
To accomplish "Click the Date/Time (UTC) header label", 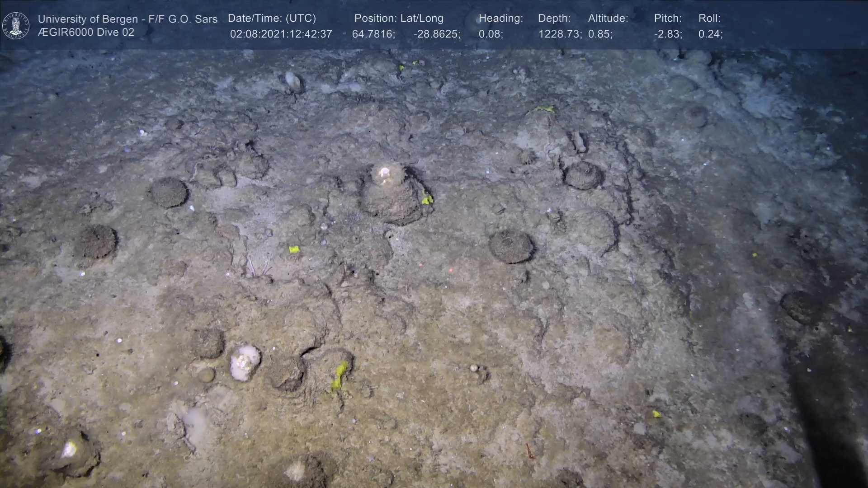I will click(272, 19).
